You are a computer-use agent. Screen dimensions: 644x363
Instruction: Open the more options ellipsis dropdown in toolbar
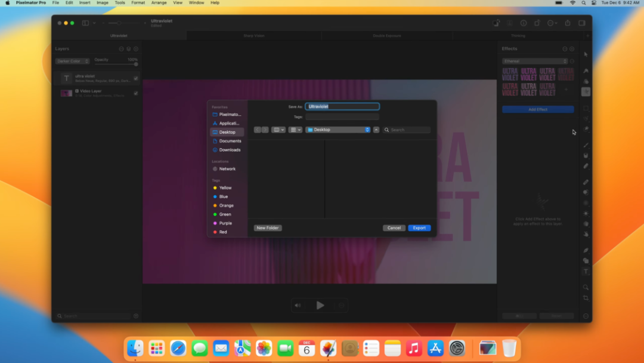tap(552, 23)
